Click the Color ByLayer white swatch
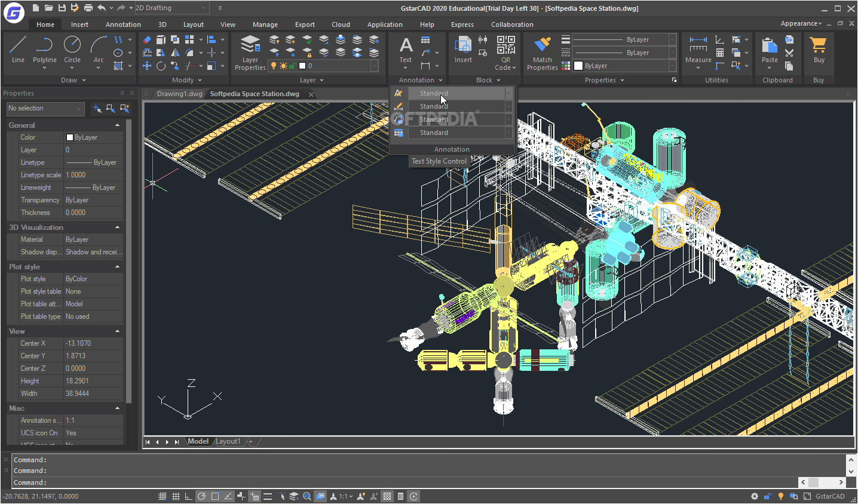 (x=69, y=137)
